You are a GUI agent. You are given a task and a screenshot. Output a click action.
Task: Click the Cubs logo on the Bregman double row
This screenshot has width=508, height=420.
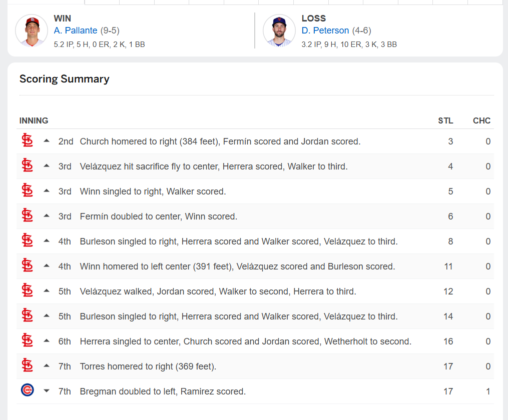(27, 390)
